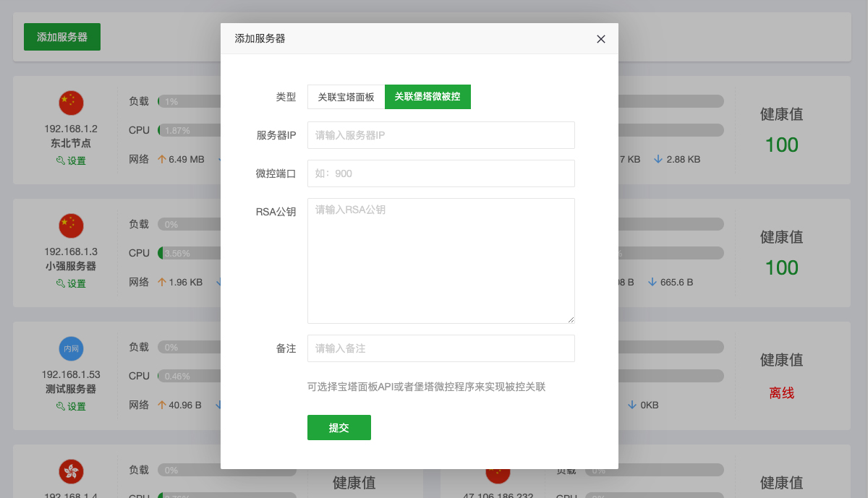868x498 pixels.
Task: Select the 关联宝塔面板 type tab
Action: point(346,97)
